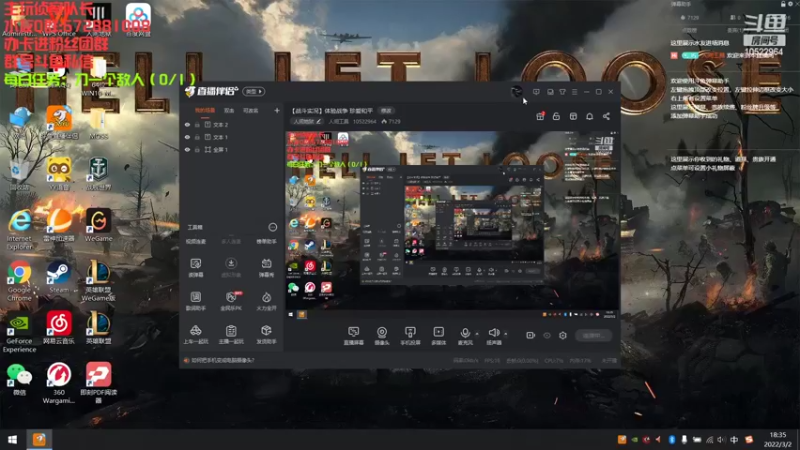Toggle the lock on 全屏 1 source
The width and height of the screenshot is (800, 450).
coord(197,149)
